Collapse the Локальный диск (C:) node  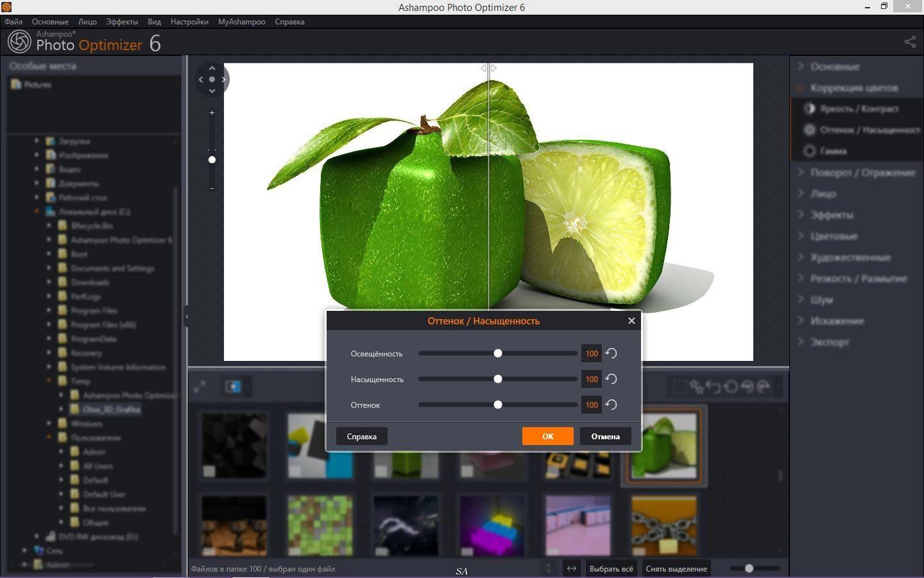(37, 211)
